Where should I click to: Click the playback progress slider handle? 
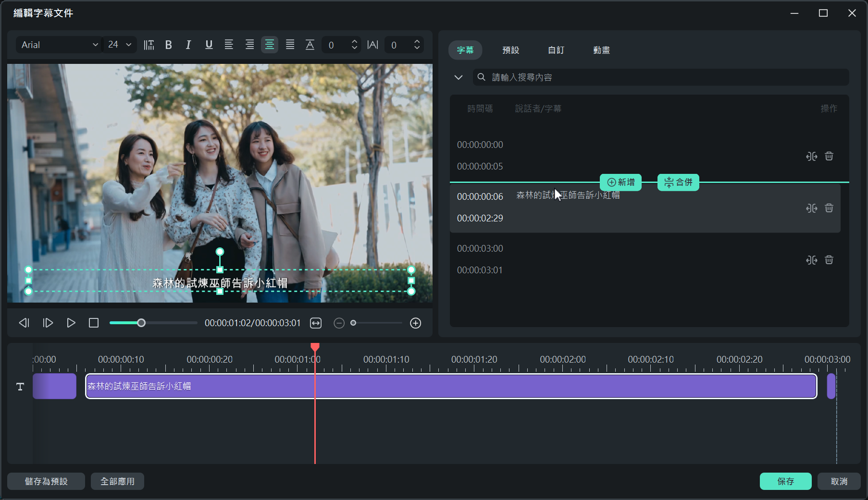141,323
